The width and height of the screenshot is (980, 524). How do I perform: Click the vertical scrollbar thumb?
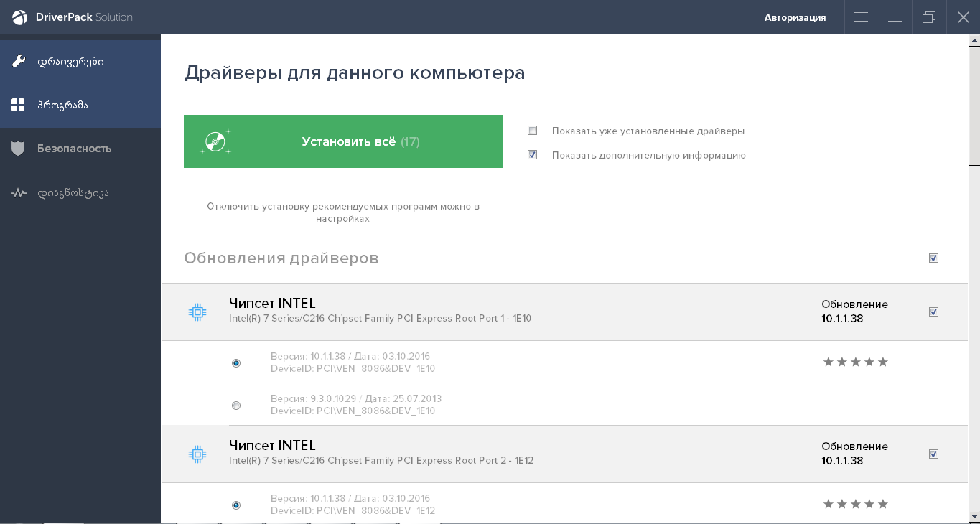tap(974, 106)
